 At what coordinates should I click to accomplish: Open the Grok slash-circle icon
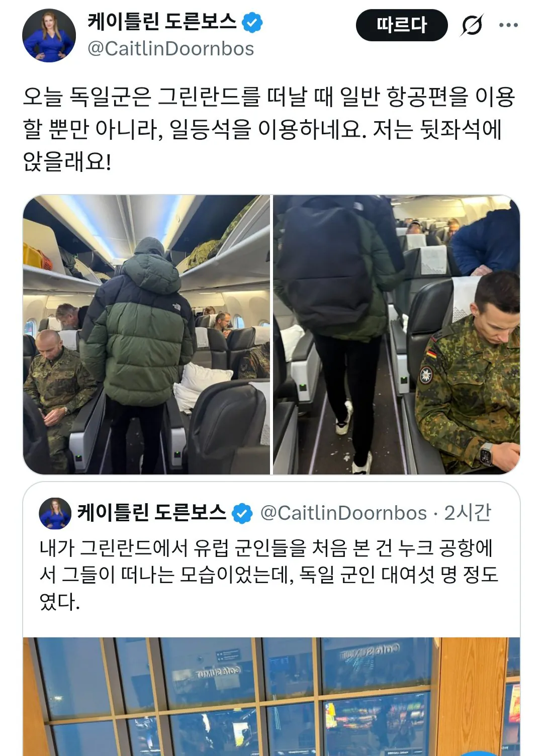tap(472, 25)
